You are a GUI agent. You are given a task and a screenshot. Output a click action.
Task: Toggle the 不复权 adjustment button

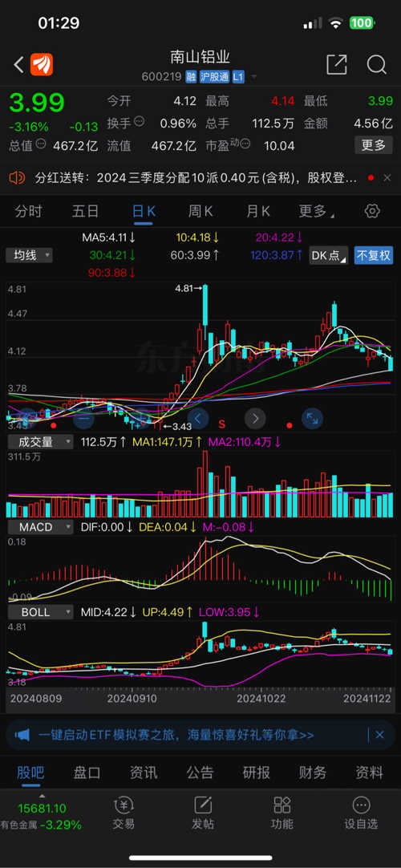click(x=374, y=255)
